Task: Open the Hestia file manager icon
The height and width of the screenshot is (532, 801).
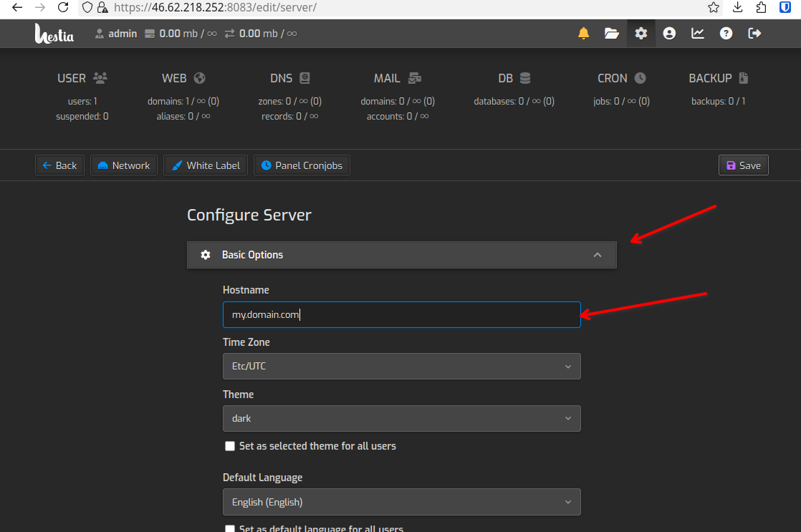Action: (611, 33)
